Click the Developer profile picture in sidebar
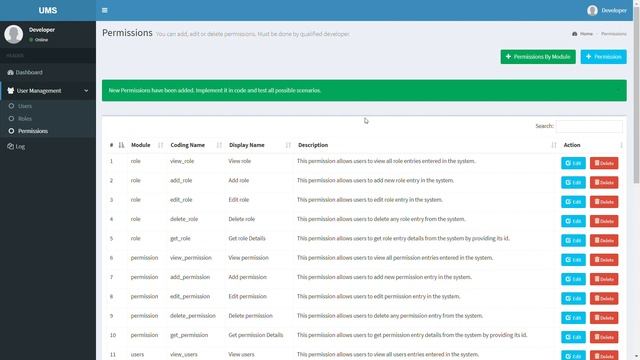640x360 pixels. (x=13, y=34)
